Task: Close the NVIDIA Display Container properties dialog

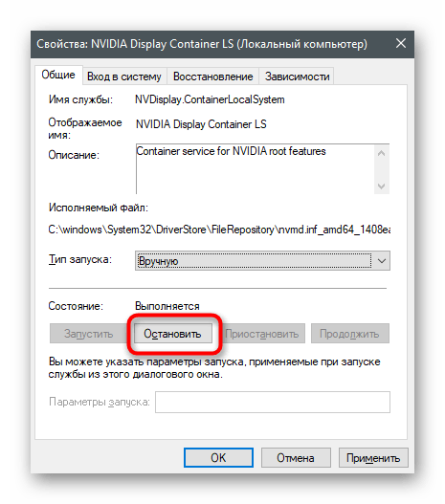Action: [400, 43]
